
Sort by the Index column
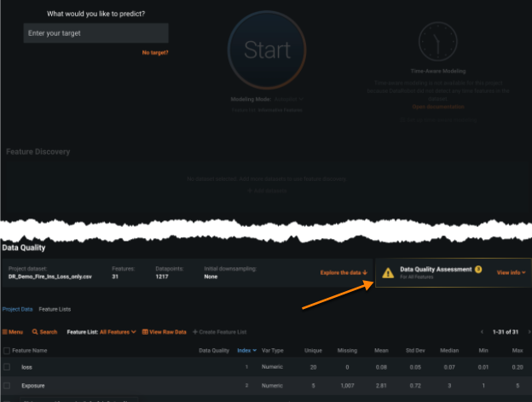click(x=246, y=351)
